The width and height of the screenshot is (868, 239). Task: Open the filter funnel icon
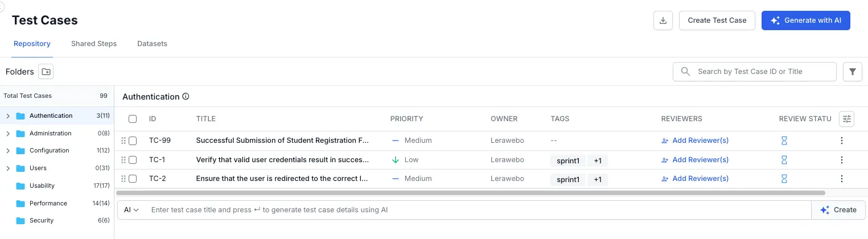[x=852, y=72]
